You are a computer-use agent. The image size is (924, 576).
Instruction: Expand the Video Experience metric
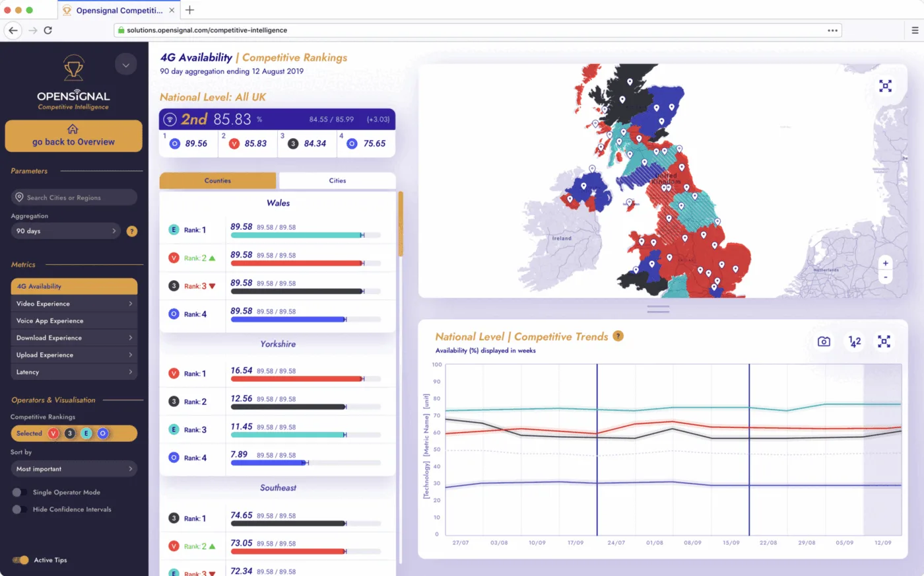pyautogui.click(x=74, y=304)
